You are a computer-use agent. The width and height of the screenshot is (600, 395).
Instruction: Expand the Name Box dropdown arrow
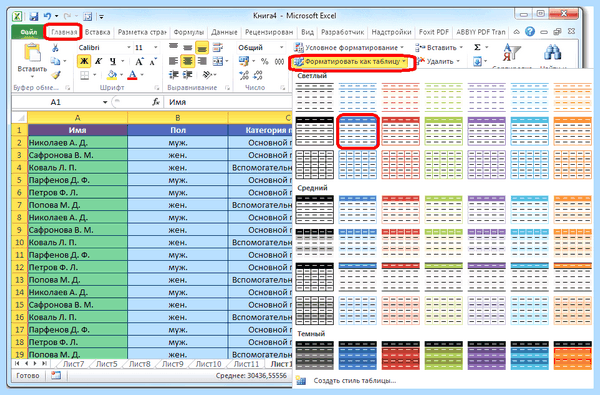[x=105, y=102]
